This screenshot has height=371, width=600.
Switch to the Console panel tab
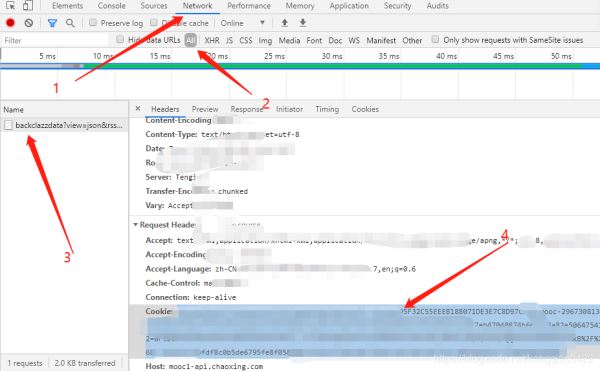[111, 6]
